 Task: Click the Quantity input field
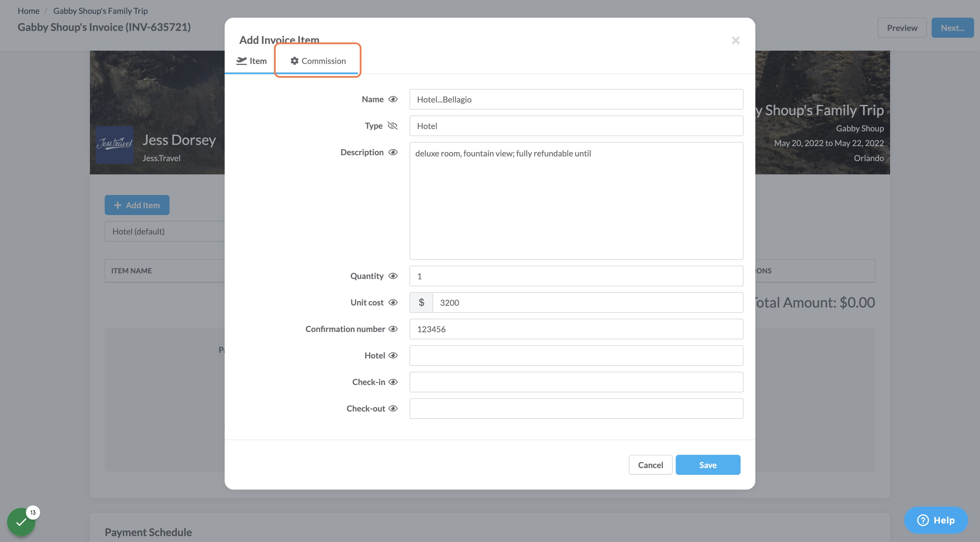point(576,276)
